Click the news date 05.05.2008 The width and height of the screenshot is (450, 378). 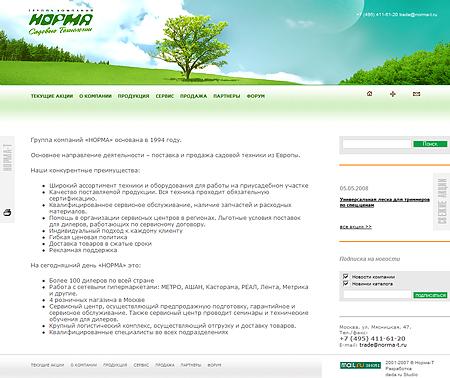(x=354, y=188)
